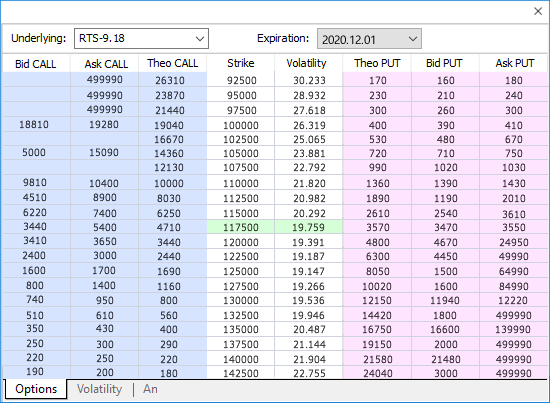
Task: Switch to the Volatility tab
Action: coord(99,389)
